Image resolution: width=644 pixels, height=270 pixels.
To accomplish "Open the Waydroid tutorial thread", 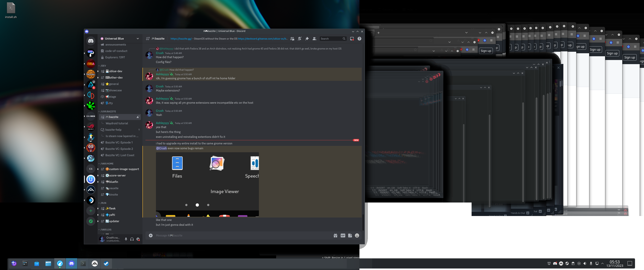I will (x=117, y=123).
